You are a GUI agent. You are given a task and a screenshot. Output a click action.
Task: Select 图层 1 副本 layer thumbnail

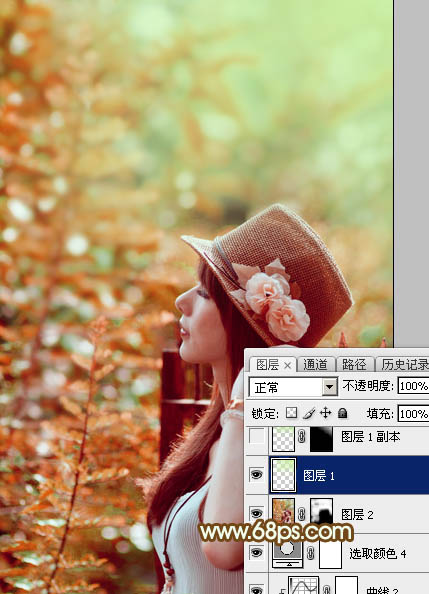[283, 439]
